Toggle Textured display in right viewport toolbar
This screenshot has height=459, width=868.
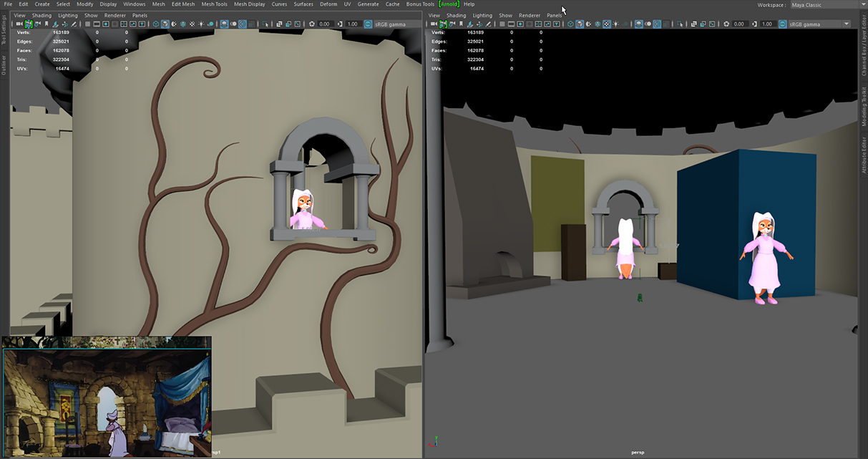[x=607, y=24]
